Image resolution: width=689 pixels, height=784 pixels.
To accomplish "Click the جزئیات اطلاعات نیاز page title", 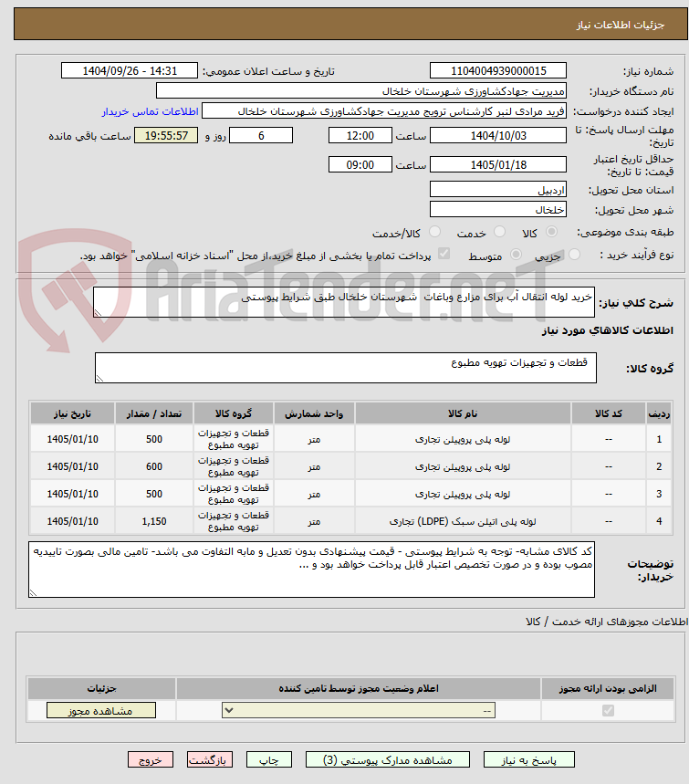I will coord(620,25).
